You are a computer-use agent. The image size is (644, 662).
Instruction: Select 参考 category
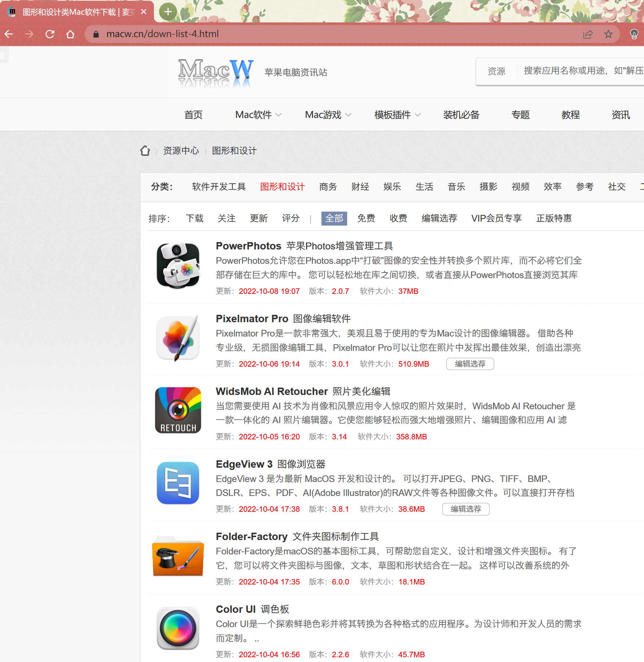pos(585,187)
